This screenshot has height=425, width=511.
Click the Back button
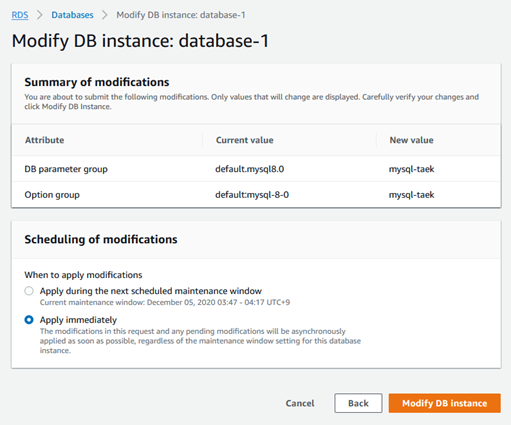(x=358, y=403)
